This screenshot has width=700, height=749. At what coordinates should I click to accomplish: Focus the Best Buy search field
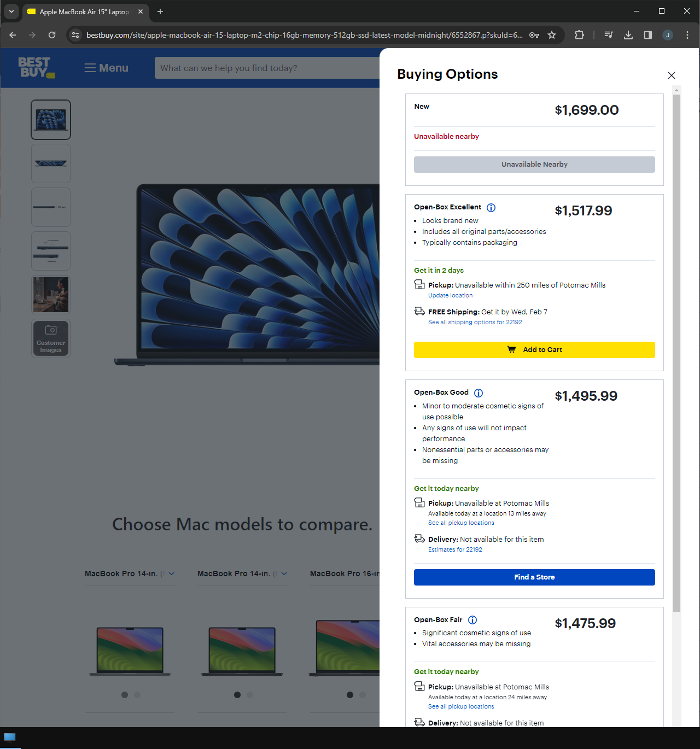[267, 68]
